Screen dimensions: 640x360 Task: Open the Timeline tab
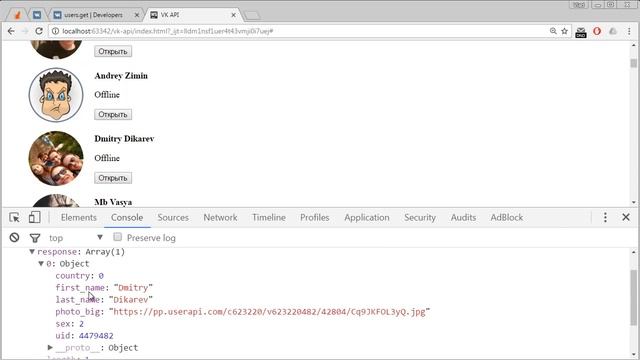[x=269, y=218]
